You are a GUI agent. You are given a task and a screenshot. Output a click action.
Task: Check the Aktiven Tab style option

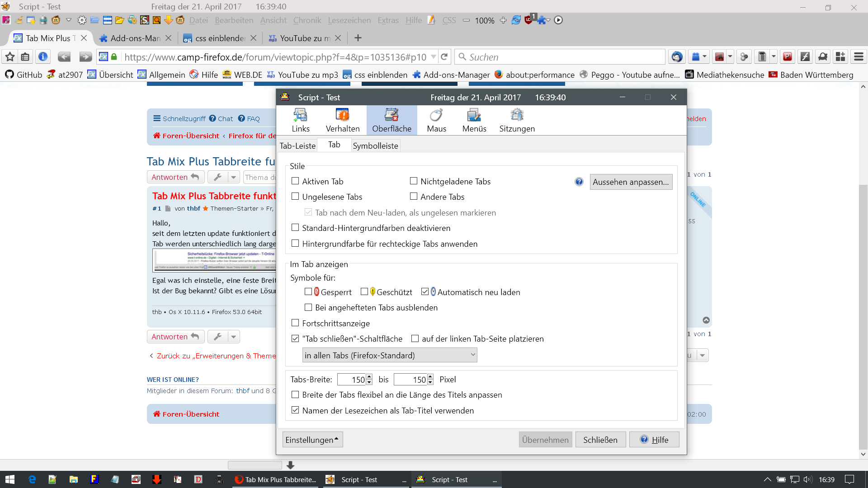[295, 181]
